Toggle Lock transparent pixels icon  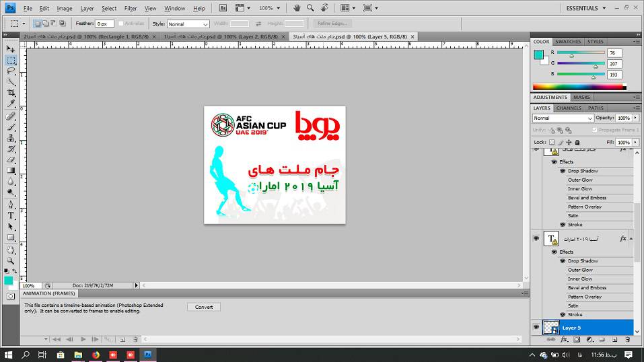click(x=552, y=142)
